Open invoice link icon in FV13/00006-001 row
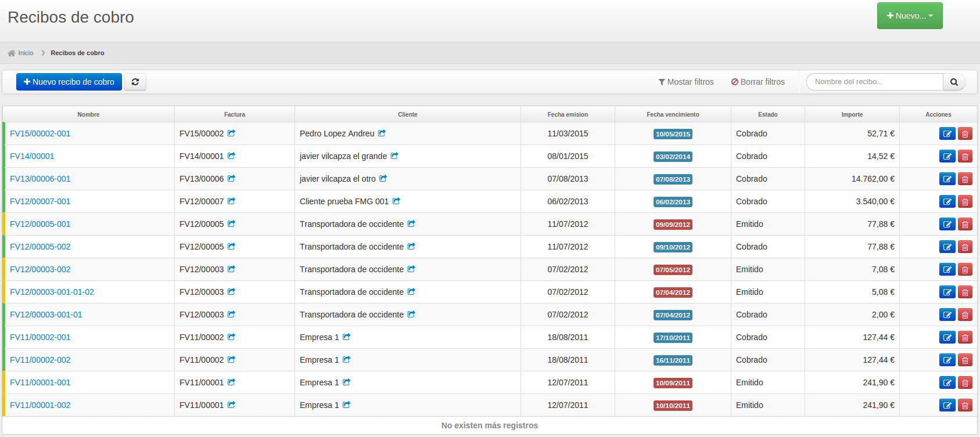The width and height of the screenshot is (980, 437). [x=231, y=178]
